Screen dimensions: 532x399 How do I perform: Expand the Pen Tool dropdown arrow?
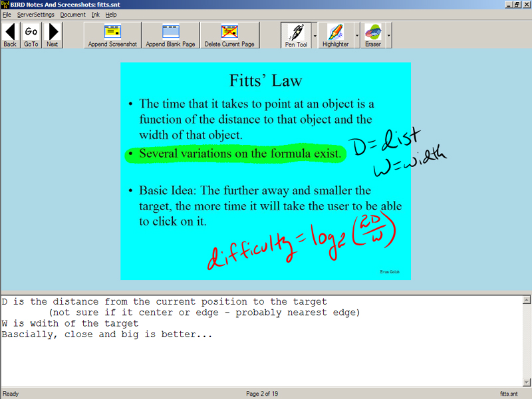point(315,35)
